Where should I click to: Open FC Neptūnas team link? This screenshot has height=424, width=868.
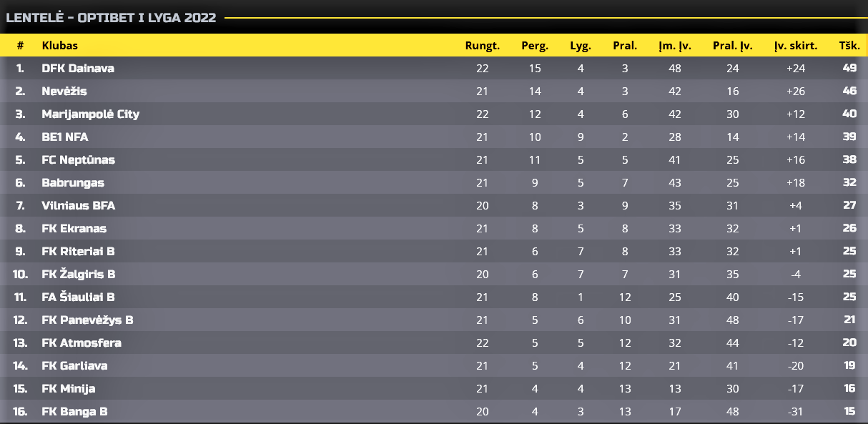tap(79, 160)
